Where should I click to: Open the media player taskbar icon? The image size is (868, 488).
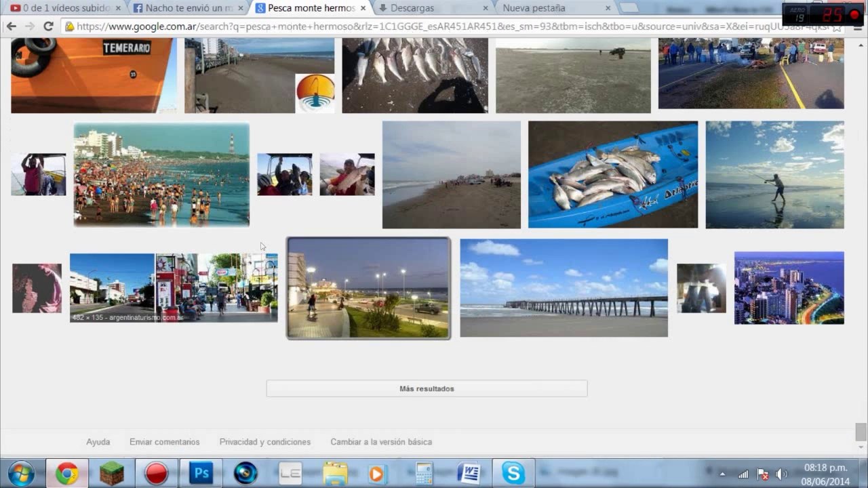click(378, 473)
